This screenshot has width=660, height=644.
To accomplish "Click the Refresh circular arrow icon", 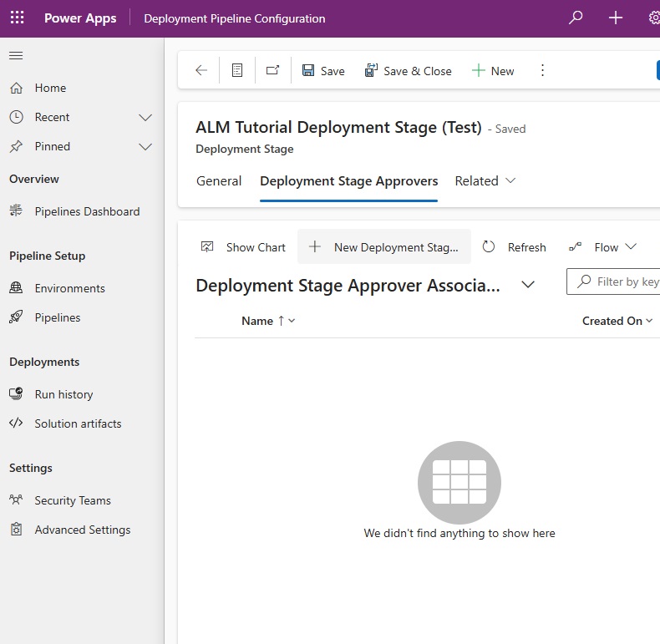I will pos(488,246).
